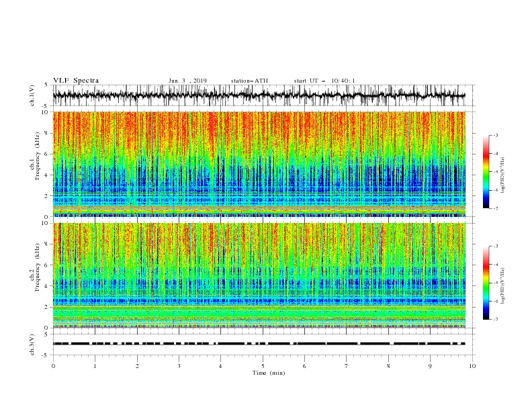Image resolution: width=532 pixels, height=411 pixels.
Task: Click the time axis tick label "1"
Action: point(95,366)
